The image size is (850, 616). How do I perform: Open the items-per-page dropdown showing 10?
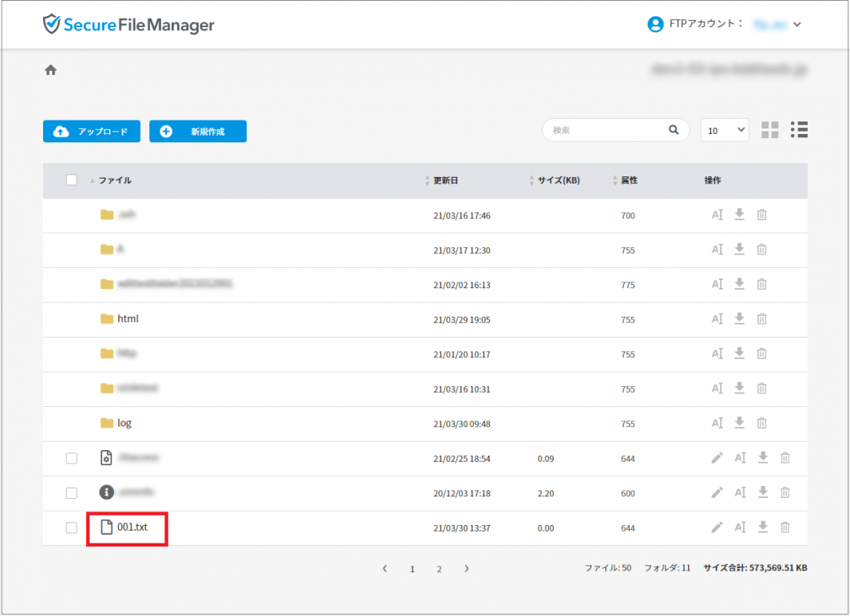pyautogui.click(x=725, y=130)
